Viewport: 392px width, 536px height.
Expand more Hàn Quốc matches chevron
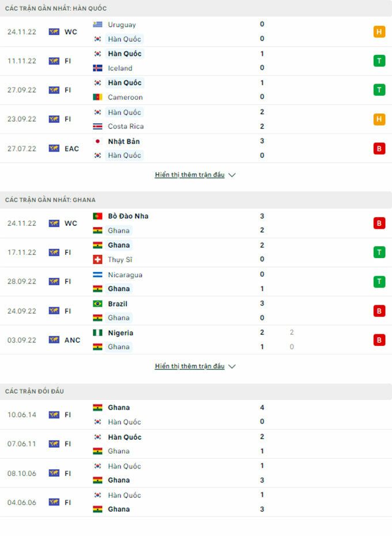coord(232,175)
